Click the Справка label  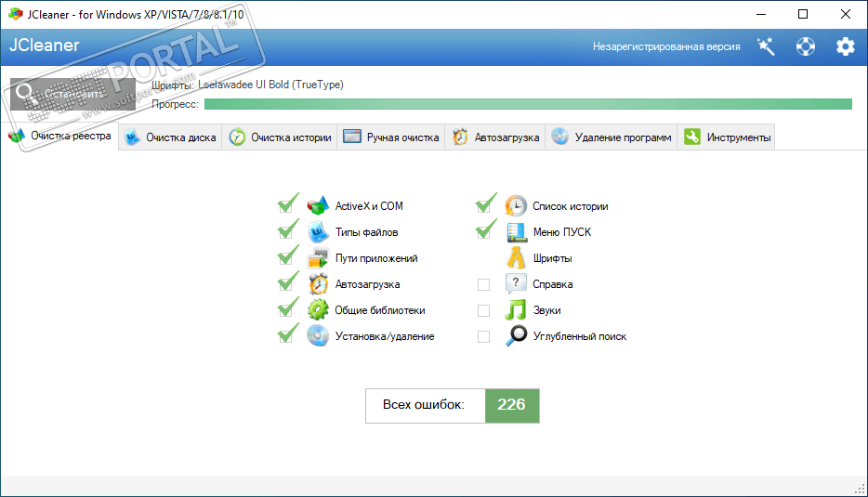pyautogui.click(x=552, y=284)
